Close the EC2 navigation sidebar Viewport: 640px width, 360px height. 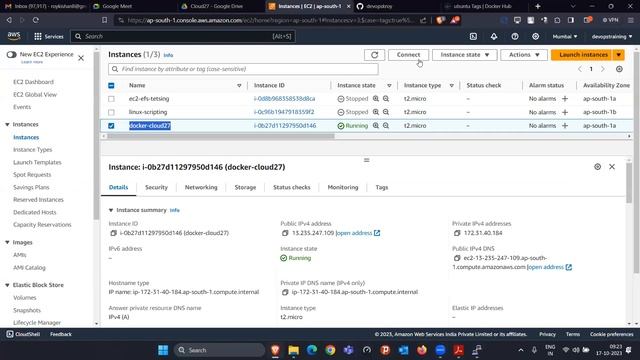coord(81,58)
